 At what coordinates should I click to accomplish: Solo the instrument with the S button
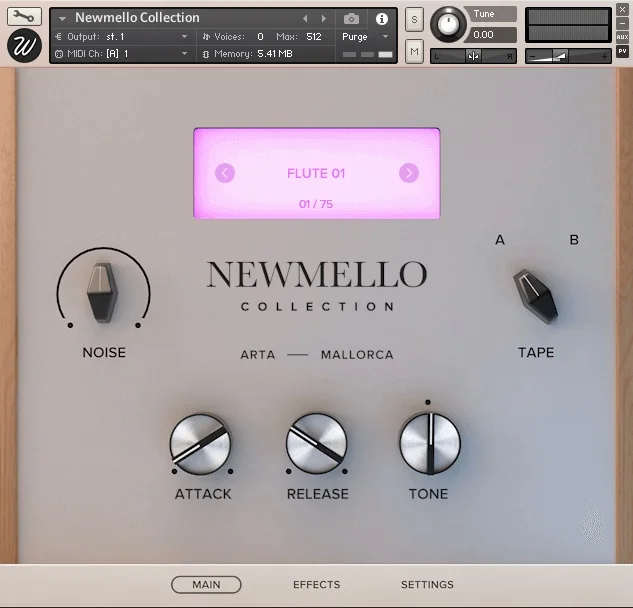[x=414, y=19]
